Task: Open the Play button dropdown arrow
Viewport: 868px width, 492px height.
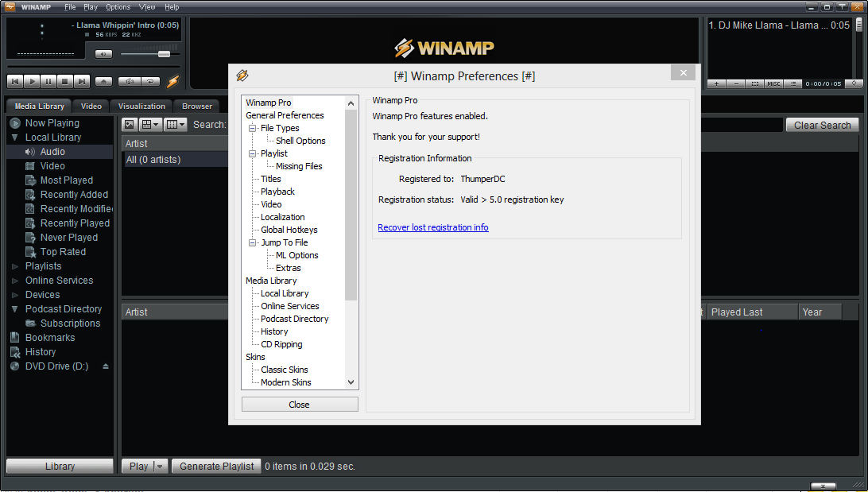Action: click(160, 467)
